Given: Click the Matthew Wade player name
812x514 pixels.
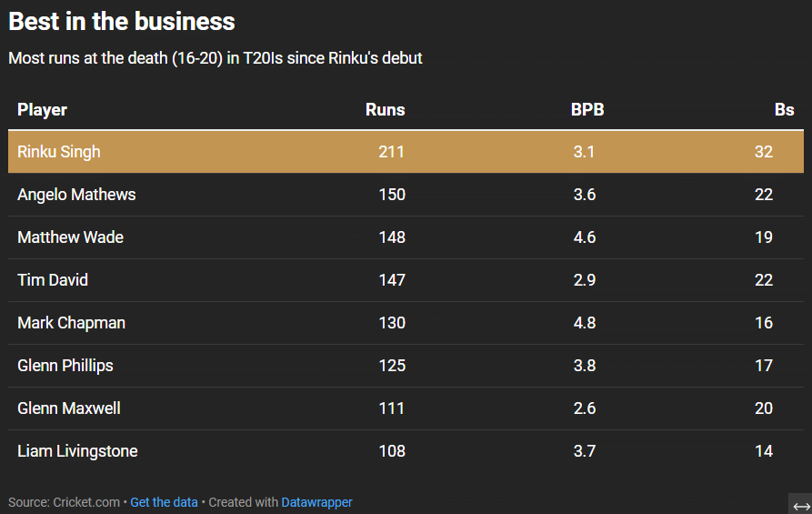Looking at the screenshot, I should 70,237.
